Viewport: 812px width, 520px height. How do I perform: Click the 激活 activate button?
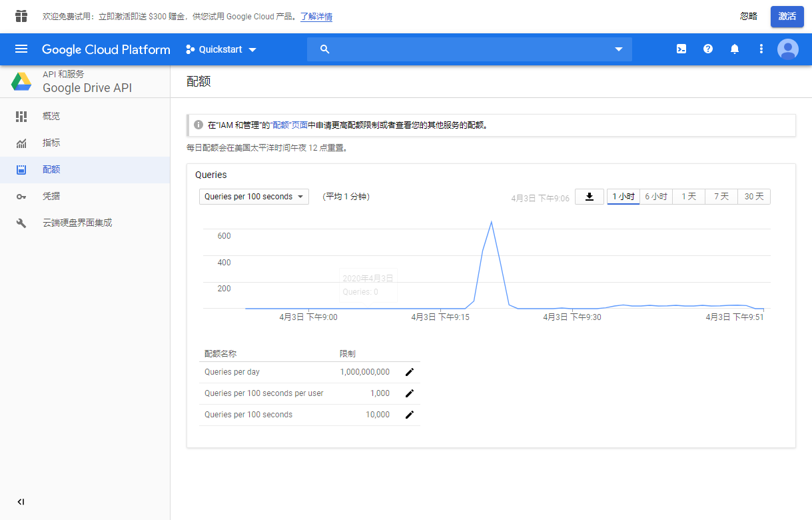(x=787, y=16)
